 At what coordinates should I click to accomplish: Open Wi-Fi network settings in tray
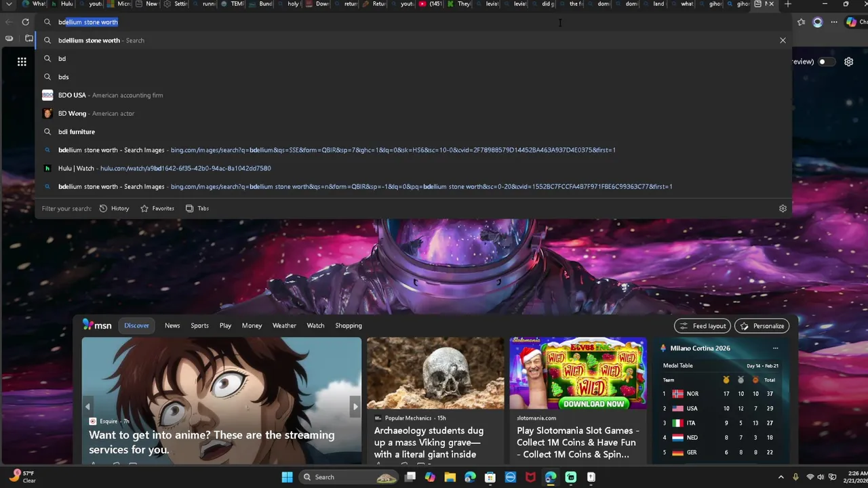click(810, 477)
